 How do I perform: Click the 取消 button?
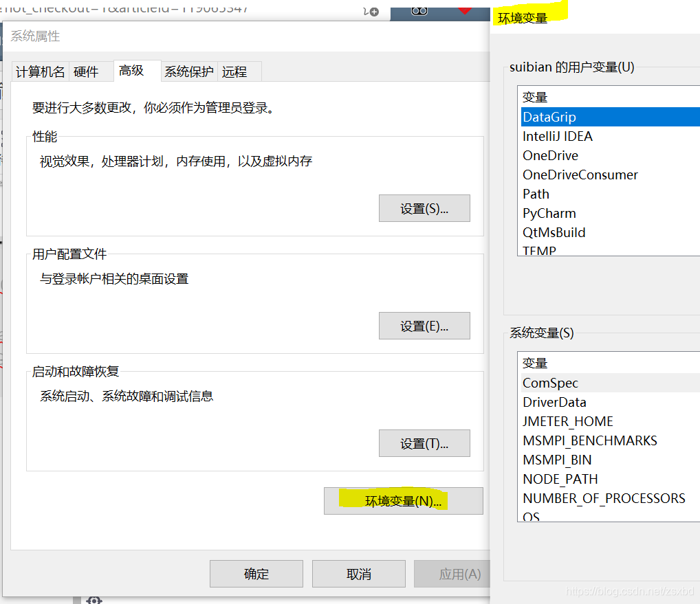coord(358,574)
